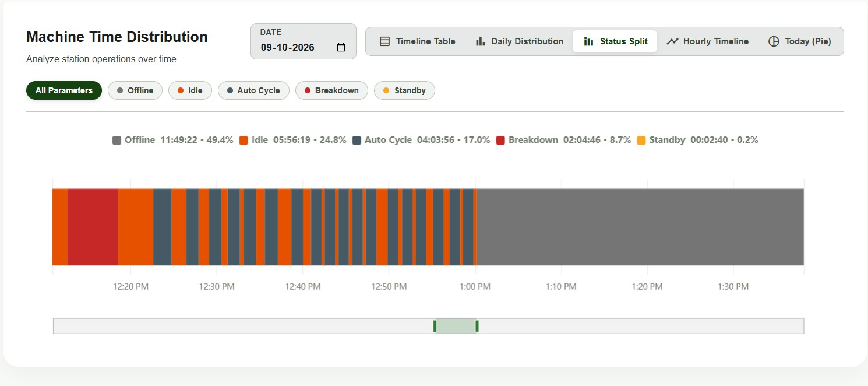Click the 12:50 PM axis label

389,287
